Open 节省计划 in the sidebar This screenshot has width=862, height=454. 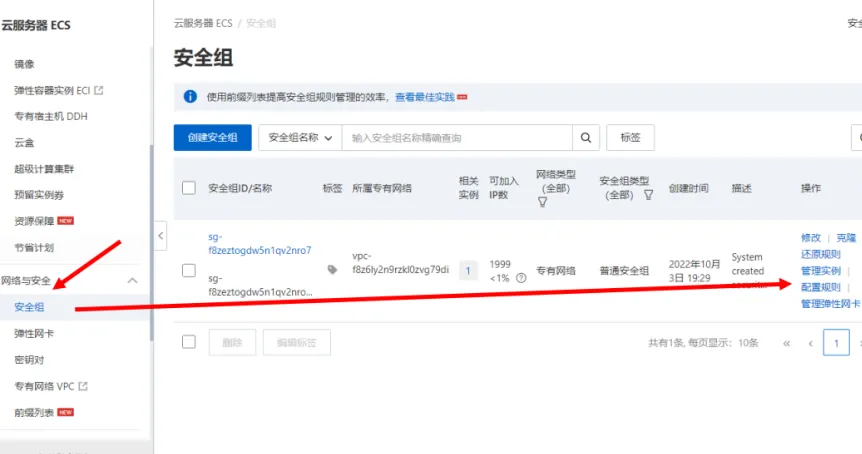[34, 247]
